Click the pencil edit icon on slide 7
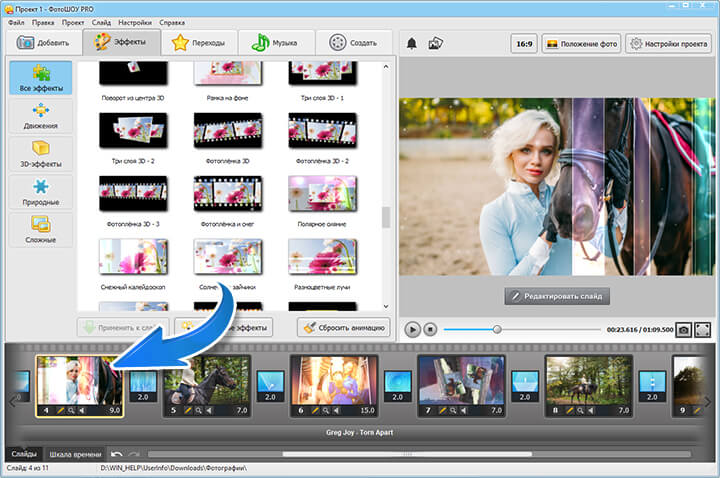720x478 pixels. click(x=442, y=410)
